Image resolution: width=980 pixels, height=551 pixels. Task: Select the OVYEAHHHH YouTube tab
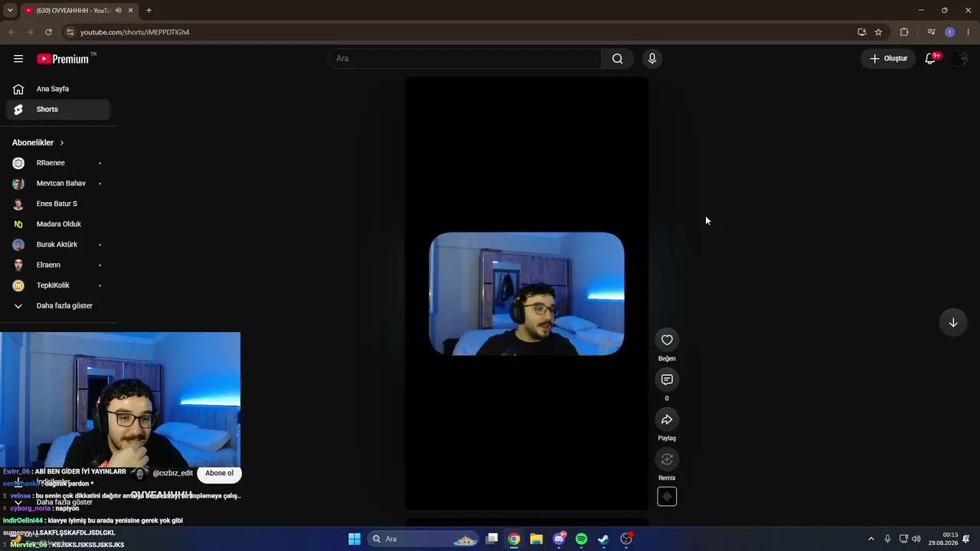(79, 11)
